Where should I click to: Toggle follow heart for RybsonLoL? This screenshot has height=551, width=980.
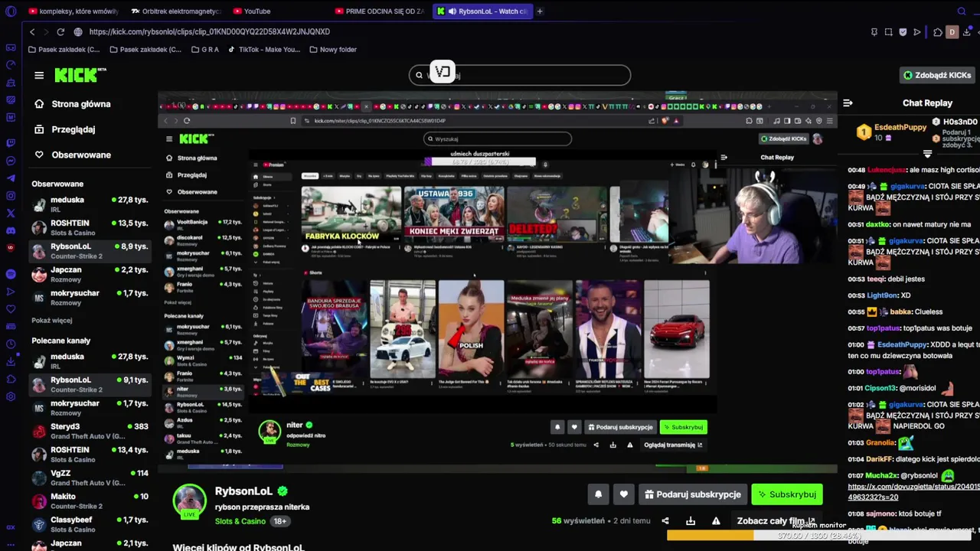[624, 494]
